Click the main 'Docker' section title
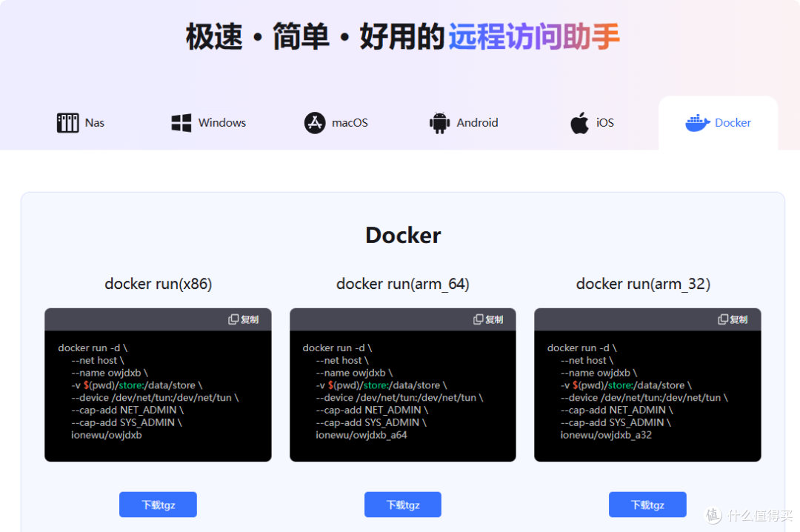This screenshot has height=532, width=800. (403, 236)
